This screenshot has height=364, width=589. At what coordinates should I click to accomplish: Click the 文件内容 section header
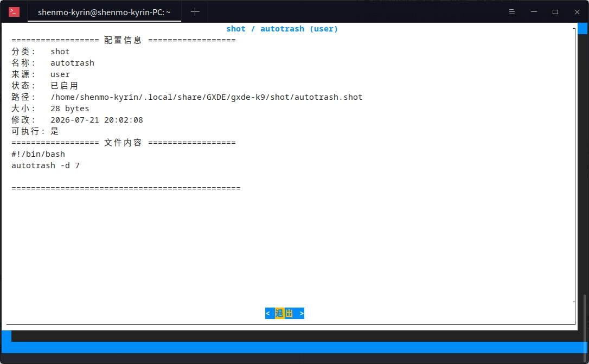click(123, 143)
